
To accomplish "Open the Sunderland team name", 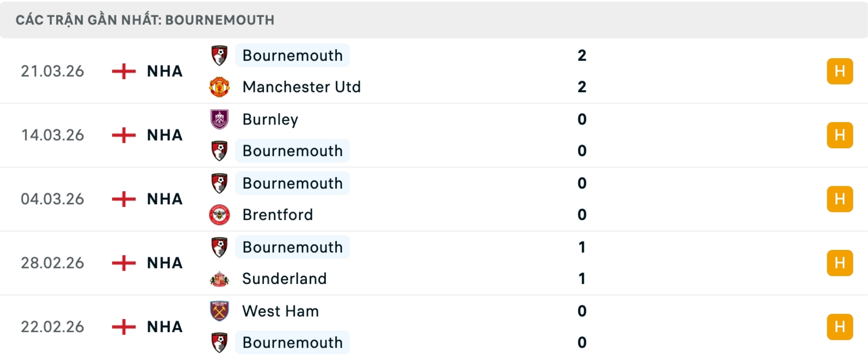I will click(284, 279).
